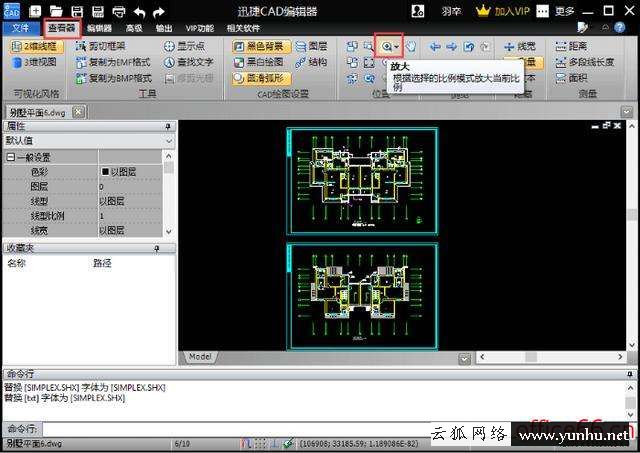Screen dimensions: 640x453
Task: Click the properties list scroll-down arrow
Action: coord(169,231)
